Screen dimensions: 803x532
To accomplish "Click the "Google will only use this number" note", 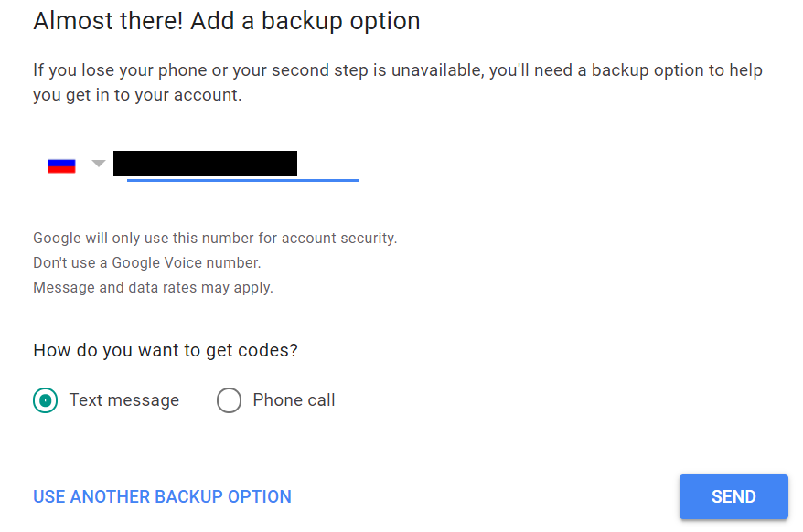I will click(x=215, y=239).
